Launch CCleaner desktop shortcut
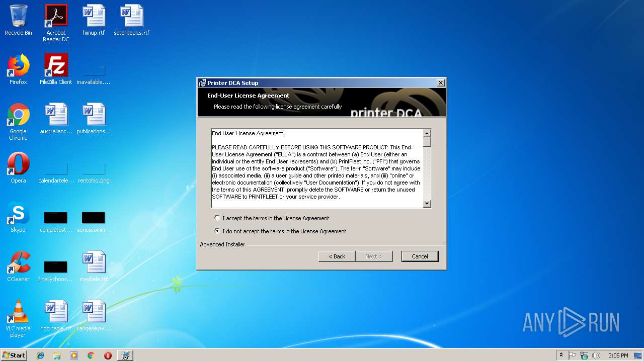Viewport: 644px width, 362px height. 18,267
